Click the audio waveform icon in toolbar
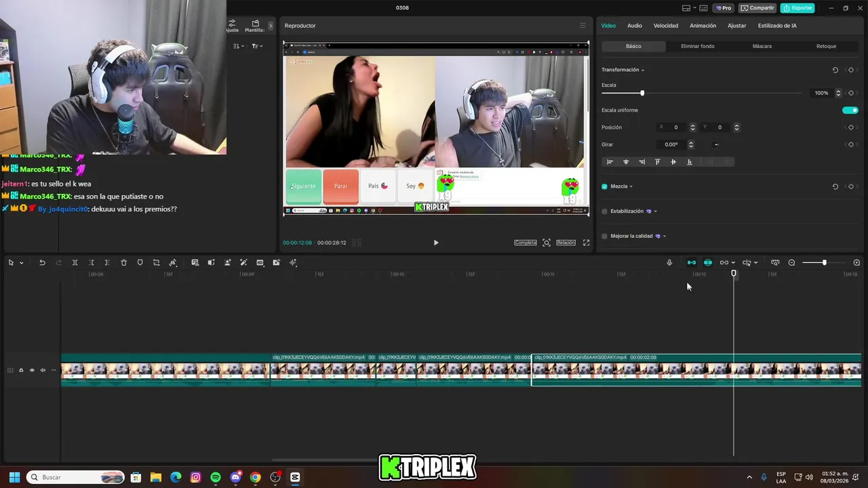 [x=293, y=263]
